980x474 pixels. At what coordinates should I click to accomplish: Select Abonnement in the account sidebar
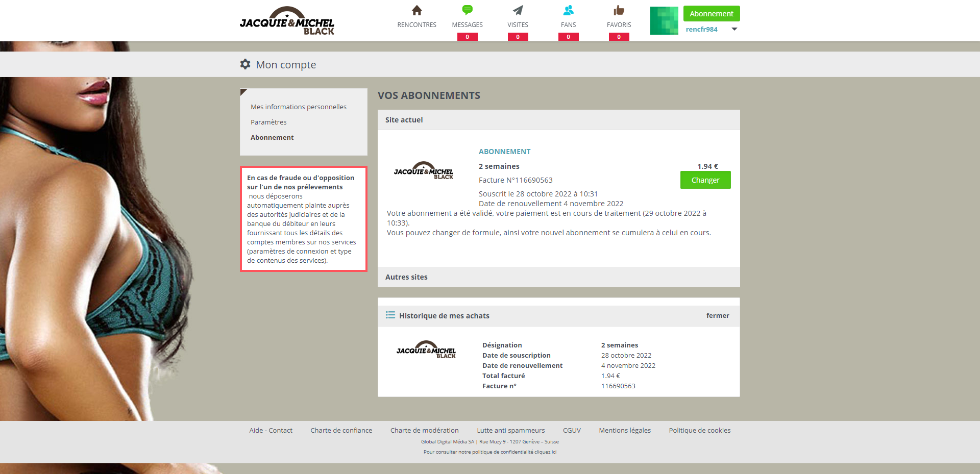(272, 138)
